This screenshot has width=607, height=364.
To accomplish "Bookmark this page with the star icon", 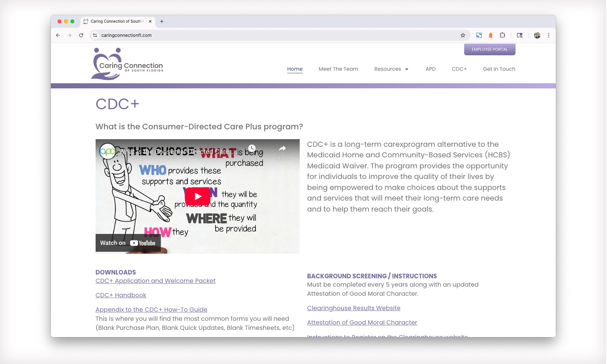I will pyautogui.click(x=463, y=35).
